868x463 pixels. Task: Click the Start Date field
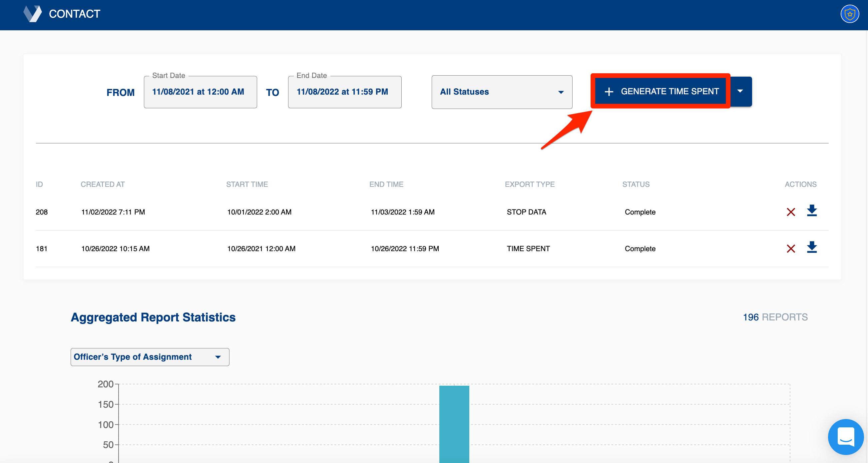click(200, 92)
